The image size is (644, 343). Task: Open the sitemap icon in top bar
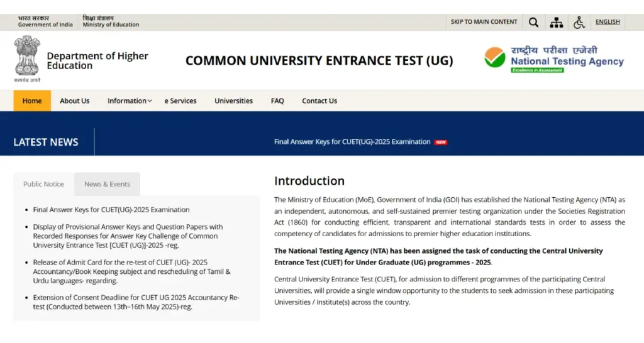click(556, 23)
